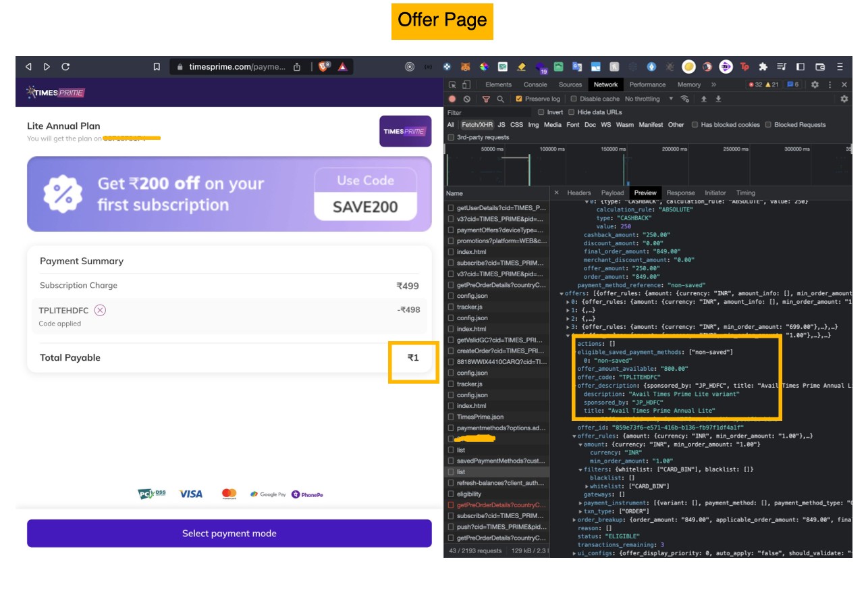Click Select payment mode button
This screenshot has width=868, height=614.
[229, 534]
